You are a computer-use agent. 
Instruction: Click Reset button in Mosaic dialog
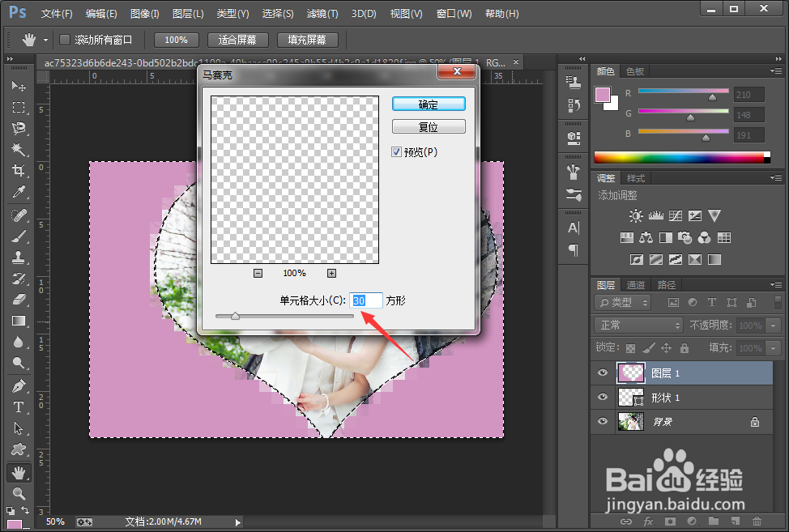pos(429,126)
